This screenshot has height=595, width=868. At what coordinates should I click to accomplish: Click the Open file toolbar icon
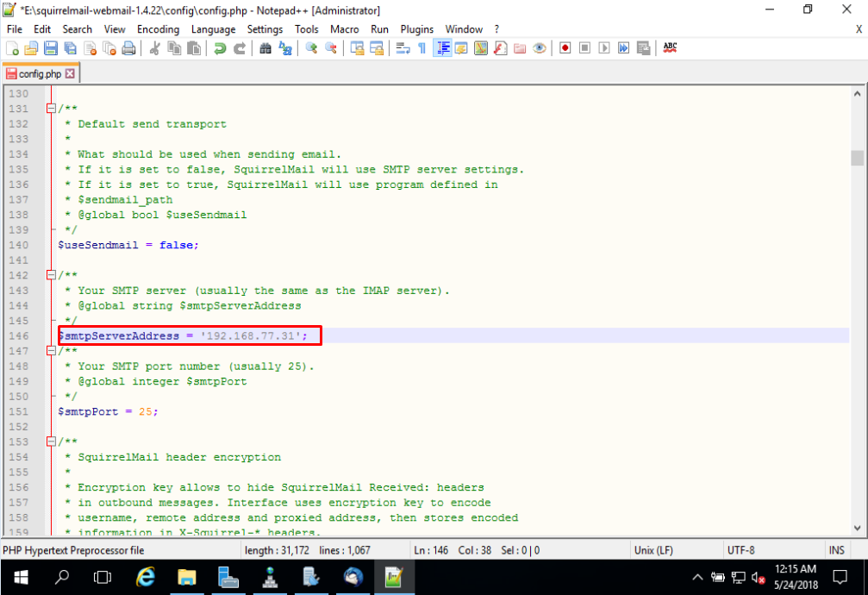click(32, 49)
